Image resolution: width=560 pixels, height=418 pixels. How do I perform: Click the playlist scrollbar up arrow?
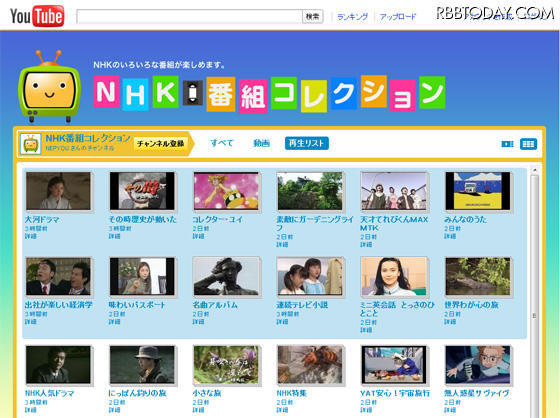pos(534,170)
